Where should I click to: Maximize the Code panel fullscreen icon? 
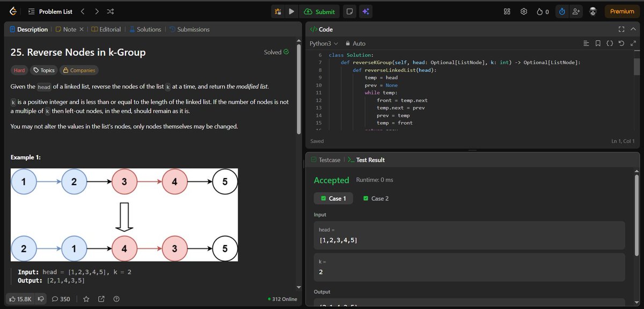point(621,29)
